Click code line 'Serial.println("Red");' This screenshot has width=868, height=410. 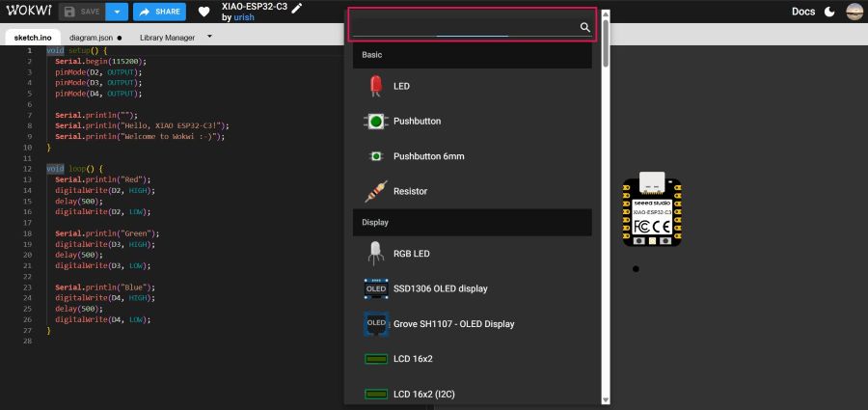coord(102,179)
